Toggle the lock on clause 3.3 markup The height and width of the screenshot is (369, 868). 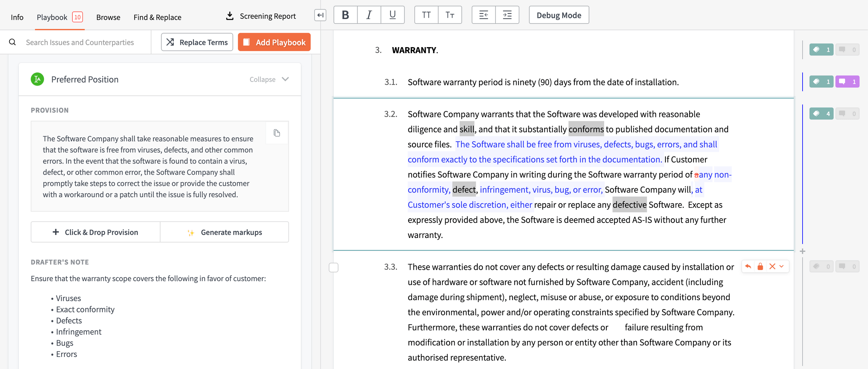coord(760,266)
